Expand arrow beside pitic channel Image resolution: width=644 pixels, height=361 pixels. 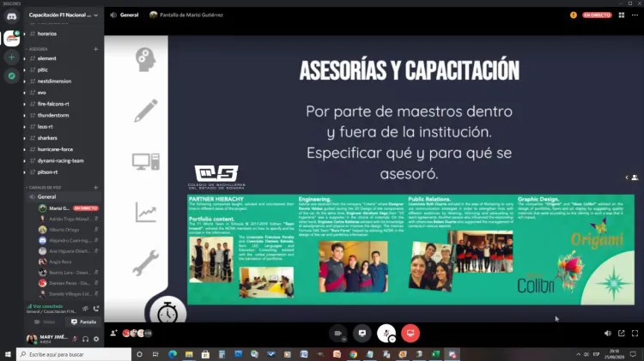[25, 70]
